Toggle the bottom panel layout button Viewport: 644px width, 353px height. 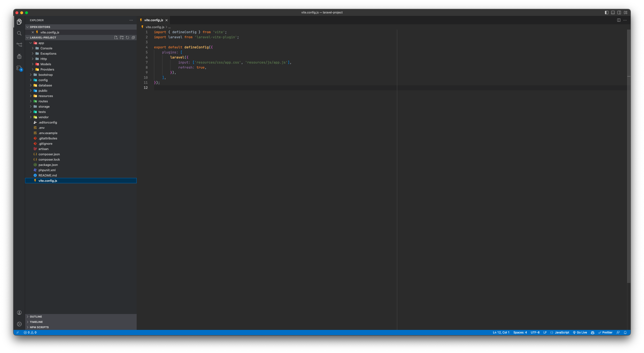pyautogui.click(x=613, y=13)
